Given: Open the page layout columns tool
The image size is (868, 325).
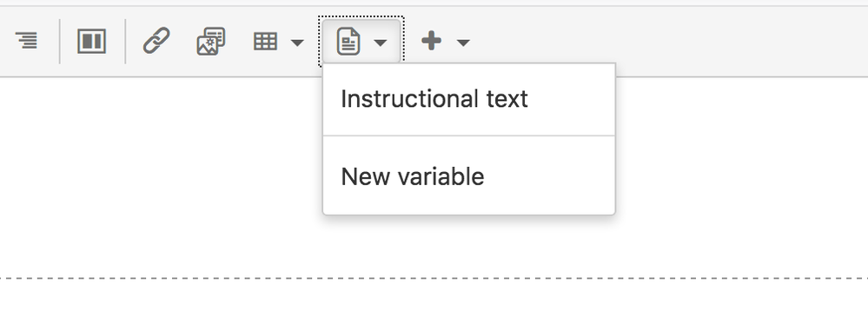Looking at the screenshot, I should (x=91, y=42).
